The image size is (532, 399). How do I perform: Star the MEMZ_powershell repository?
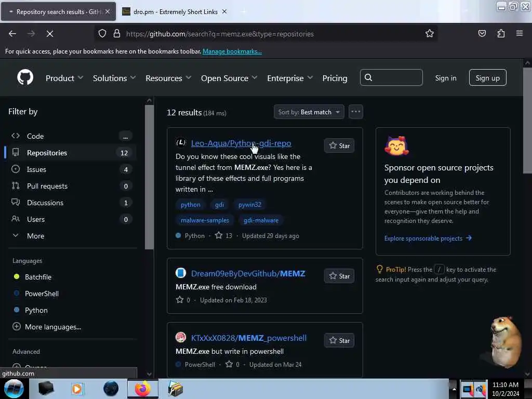pos(339,340)
